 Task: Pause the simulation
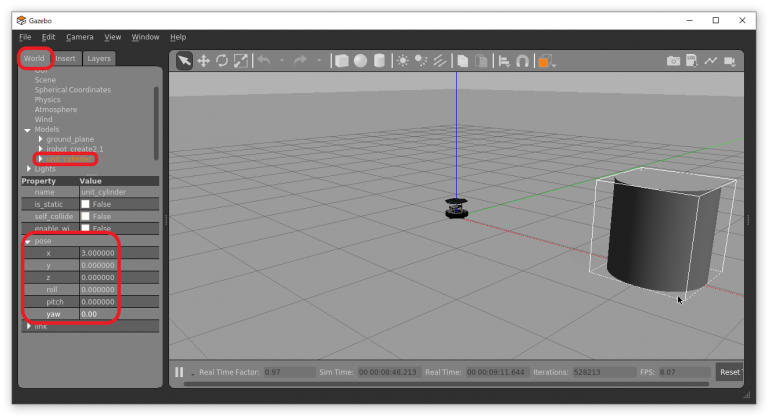180,372
